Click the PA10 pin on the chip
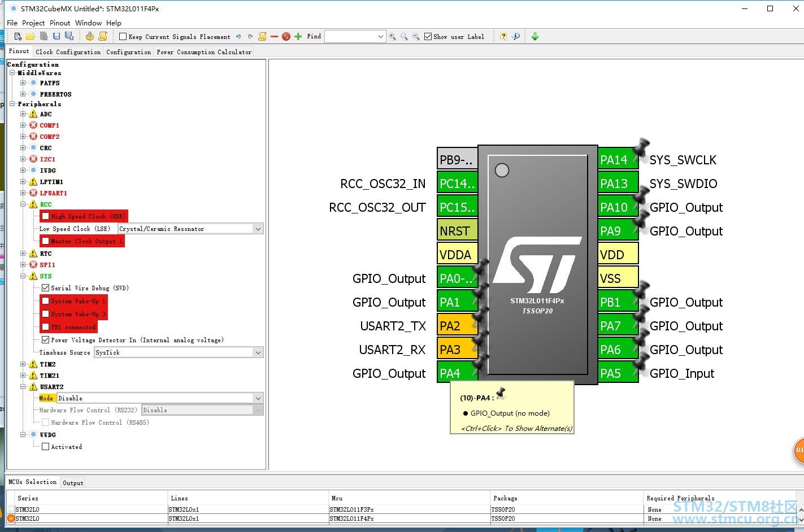 [618, 207]
